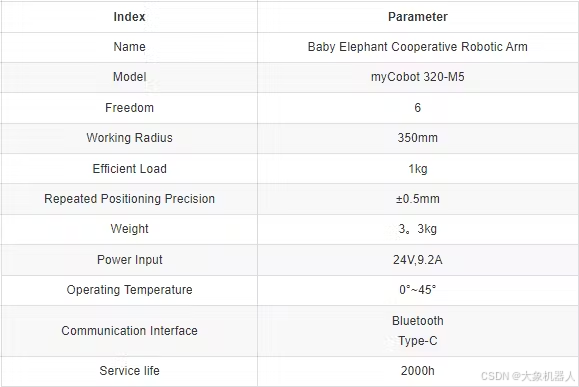This screenshot has width=579, height=387.
Task: Select the Operating Temperature label
Action: click(x=129, y=290)
